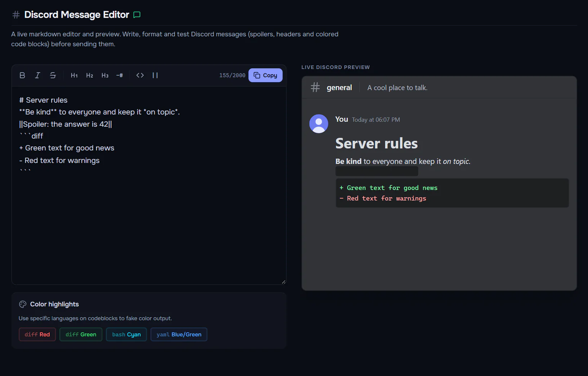The width and height of the screenshot is (588, 376).
Task: Click the palette icon by Color highlights
Action: pos(23,304)
